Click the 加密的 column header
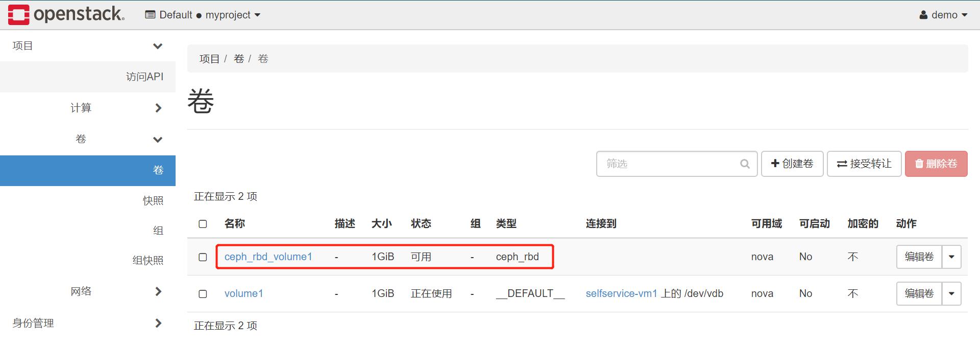 pyautogui.click(x=863, y=223)
